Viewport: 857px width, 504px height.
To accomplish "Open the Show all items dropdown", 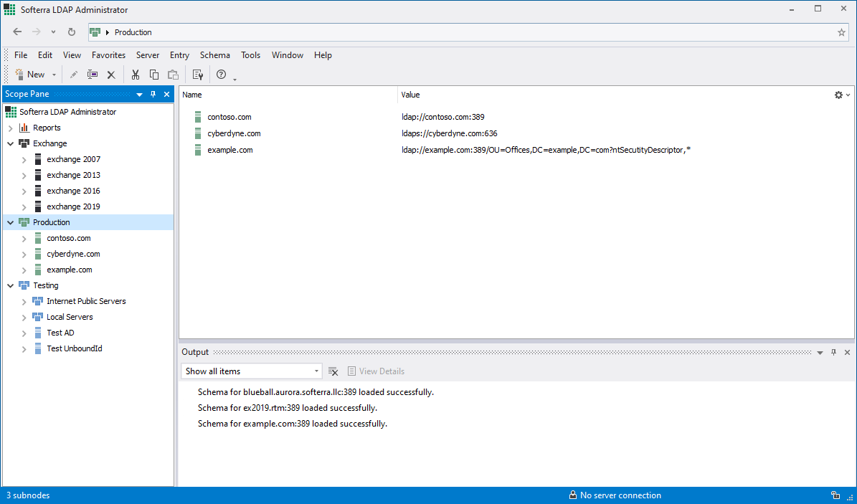I will point(316,371).
